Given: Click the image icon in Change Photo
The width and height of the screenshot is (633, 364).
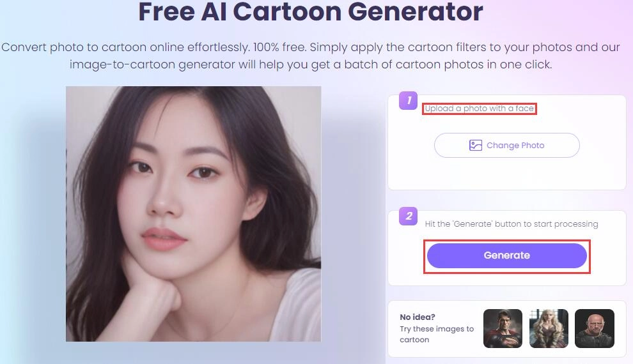Looking at the screenshot, I should coord(475,145).
